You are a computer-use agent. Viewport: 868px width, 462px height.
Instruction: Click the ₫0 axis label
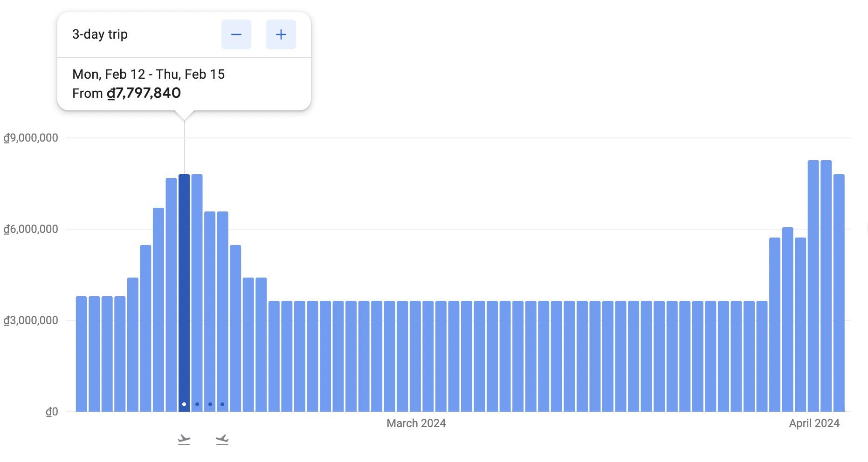tap(52, 412)
